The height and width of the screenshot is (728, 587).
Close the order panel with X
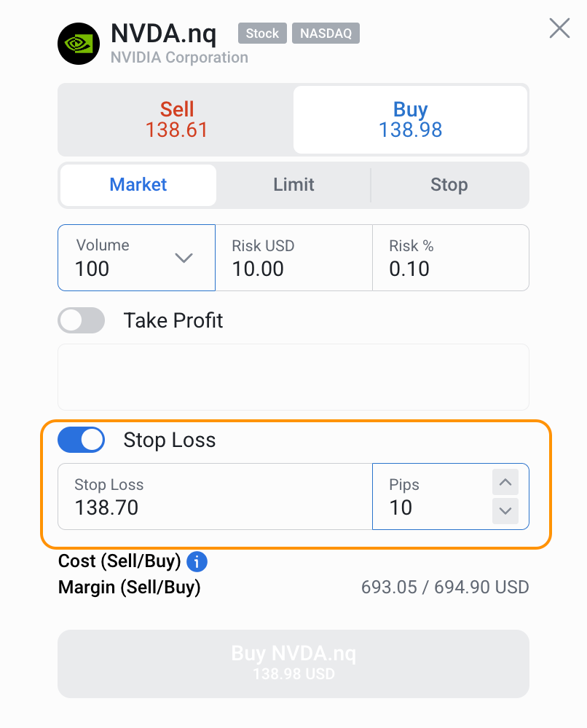(559, 28)
